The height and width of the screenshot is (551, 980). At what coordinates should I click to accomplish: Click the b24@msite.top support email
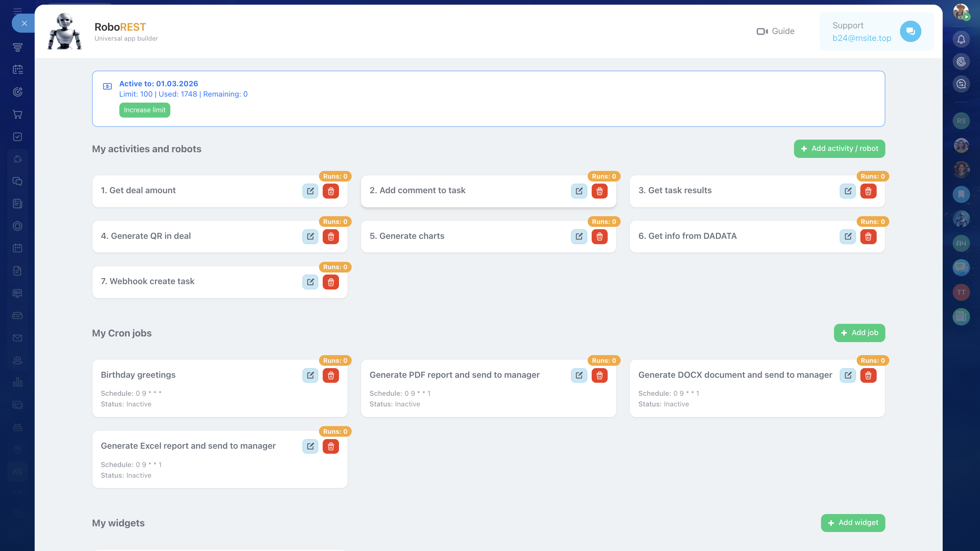(862, 38)
